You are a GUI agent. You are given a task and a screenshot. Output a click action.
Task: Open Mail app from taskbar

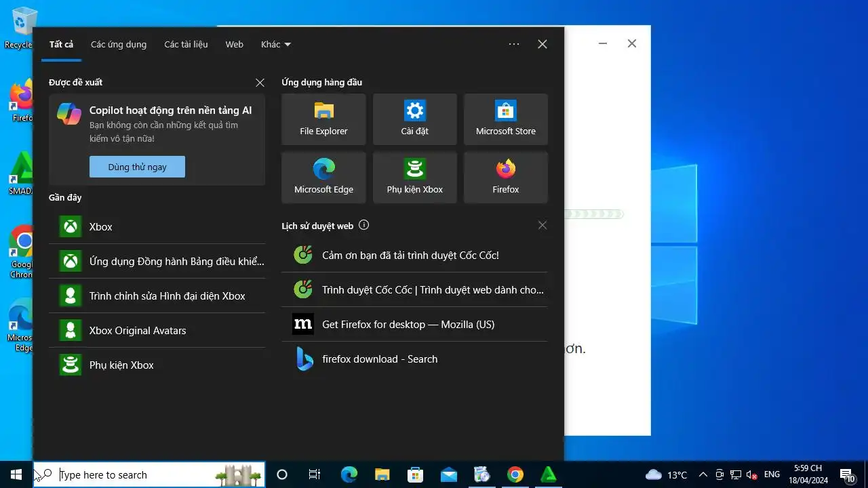pos(448,474)
